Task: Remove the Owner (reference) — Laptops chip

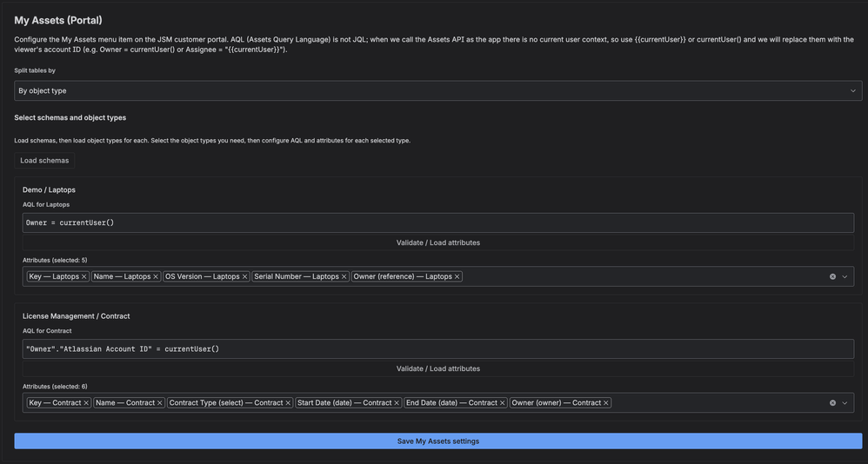Action: click(457, 276)
